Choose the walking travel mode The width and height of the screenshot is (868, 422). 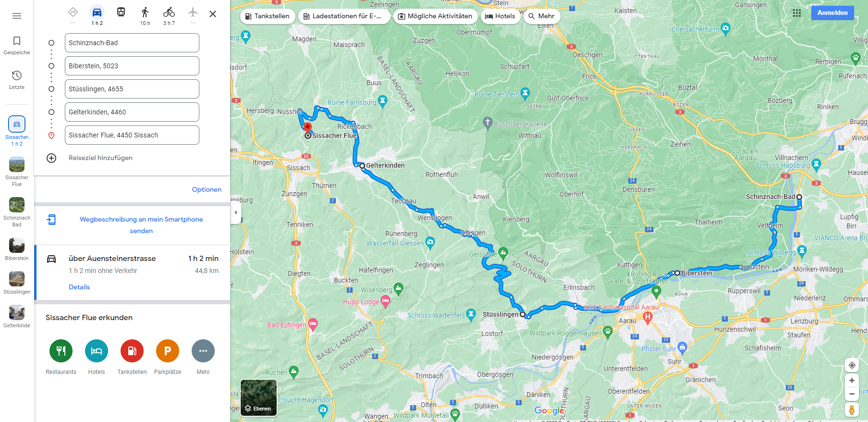145,12
